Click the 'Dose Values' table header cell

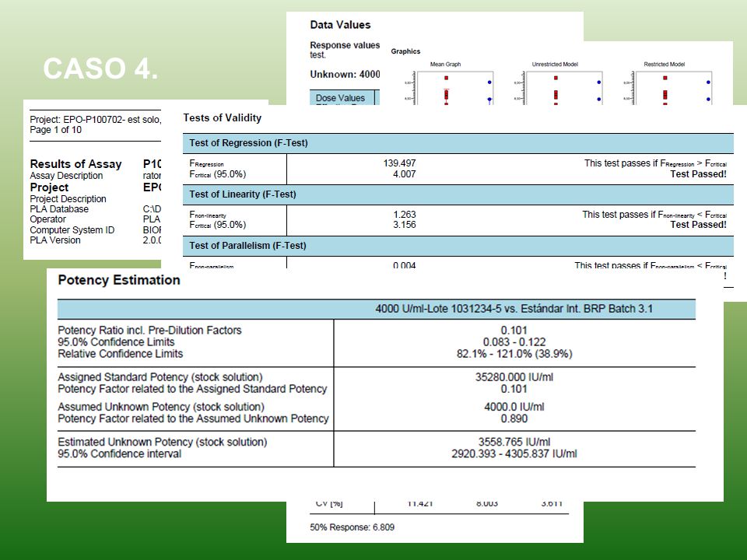[x=342, y=98]
